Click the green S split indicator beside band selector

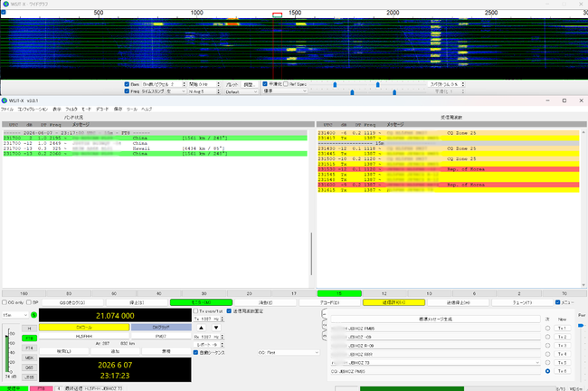(33, 315)
